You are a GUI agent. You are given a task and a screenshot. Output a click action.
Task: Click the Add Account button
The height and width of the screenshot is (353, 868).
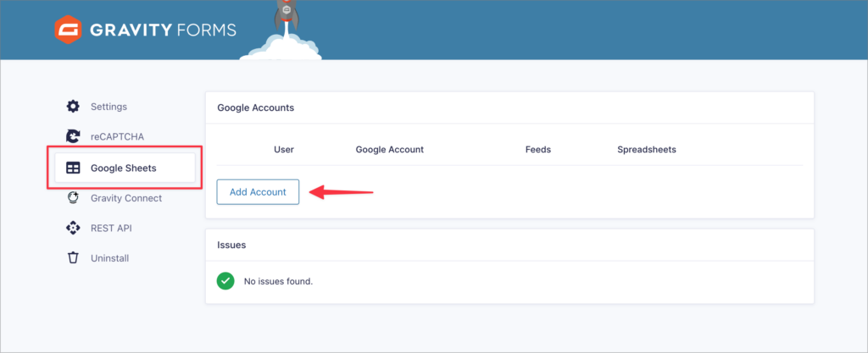point(258,191)
